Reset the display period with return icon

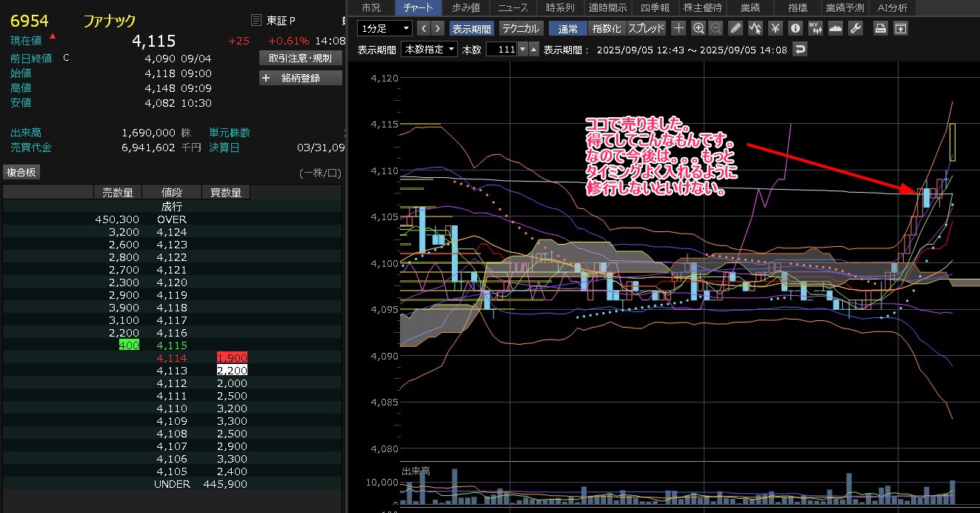click(x=799, y=50)
